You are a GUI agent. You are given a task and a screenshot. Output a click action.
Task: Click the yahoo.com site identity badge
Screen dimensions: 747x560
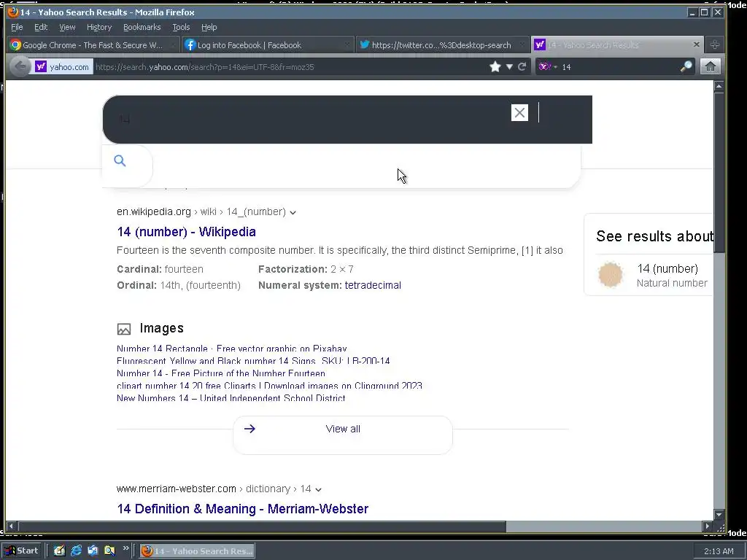coord(63,66)
